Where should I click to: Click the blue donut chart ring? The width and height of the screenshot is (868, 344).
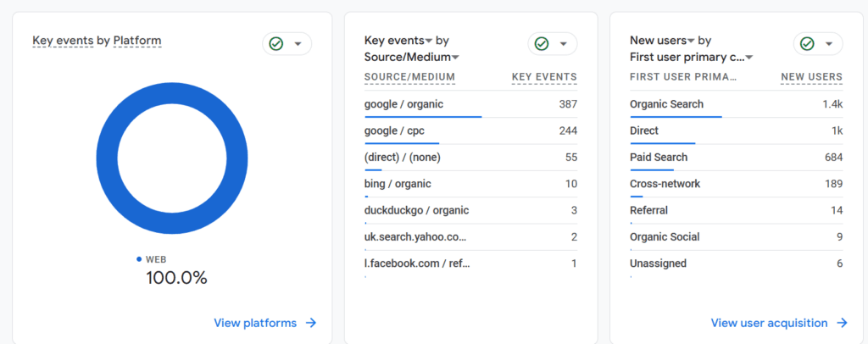106,158
